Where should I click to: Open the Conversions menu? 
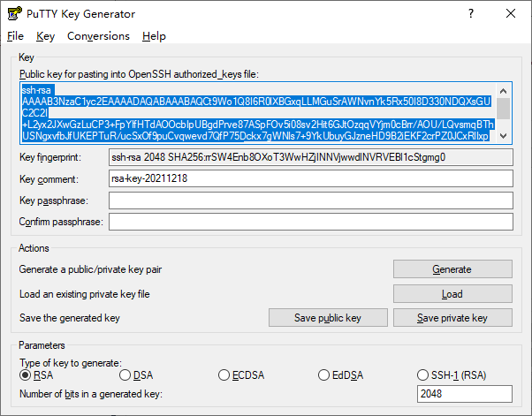pos(98,36)
